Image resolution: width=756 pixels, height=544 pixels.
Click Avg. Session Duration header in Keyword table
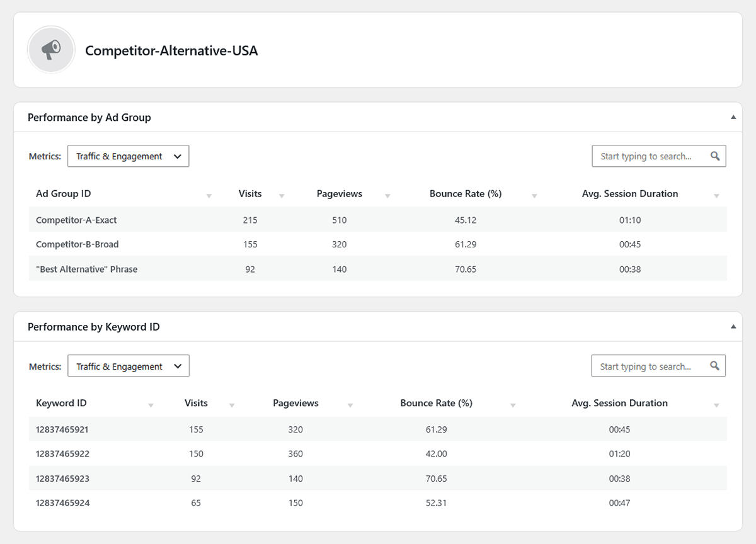pyautogui.click(x=619, y=403)
